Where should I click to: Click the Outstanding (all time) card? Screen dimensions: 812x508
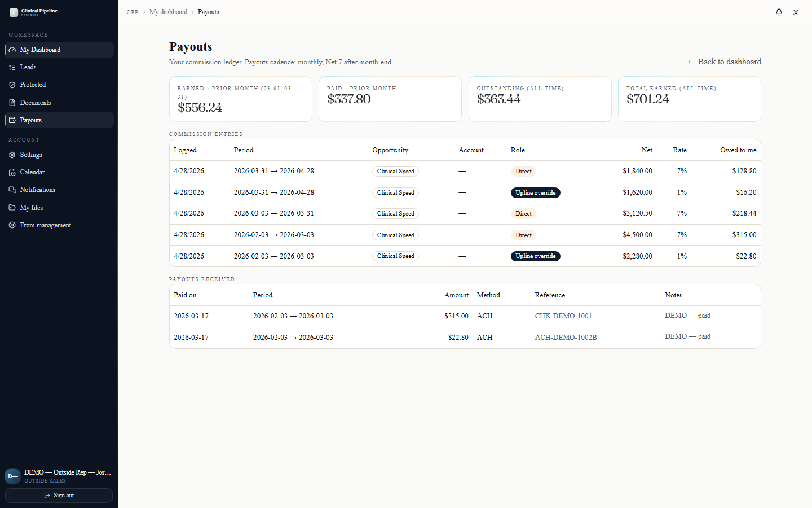[x=540, y=99]
